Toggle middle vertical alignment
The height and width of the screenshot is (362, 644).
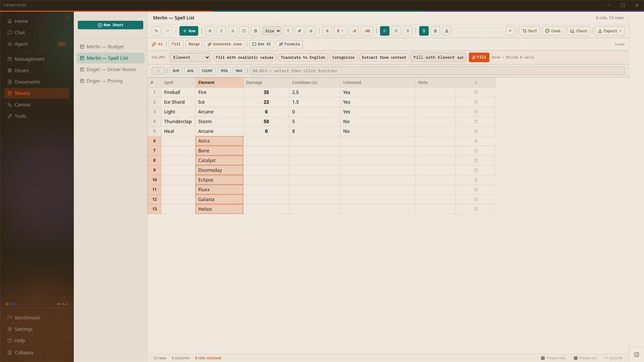click(x=435, y=31)
